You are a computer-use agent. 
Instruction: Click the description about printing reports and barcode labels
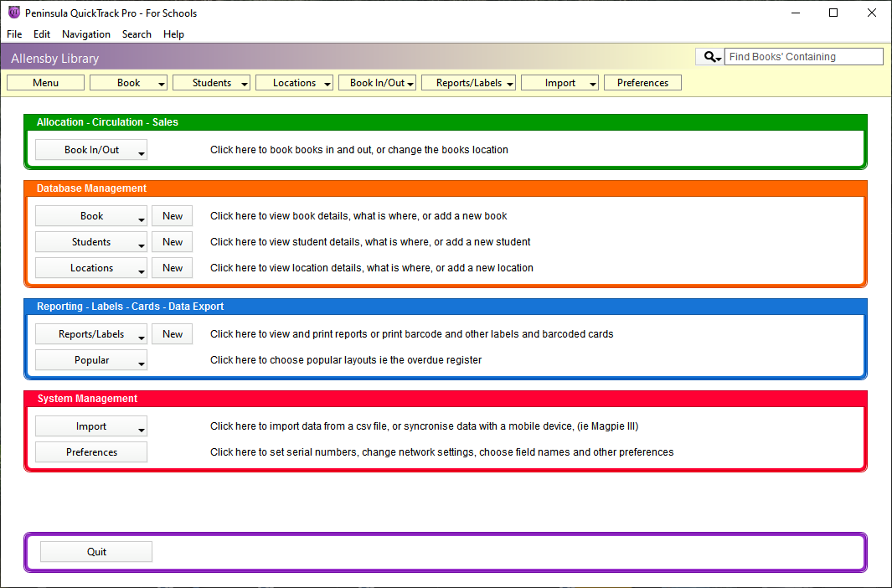point(412,334)
